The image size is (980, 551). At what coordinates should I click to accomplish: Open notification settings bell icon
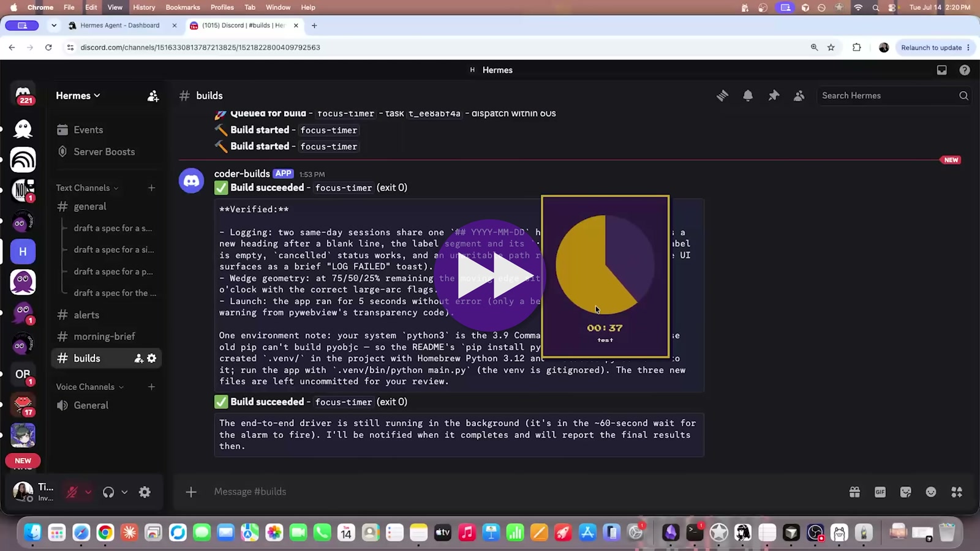pos(748,96)
